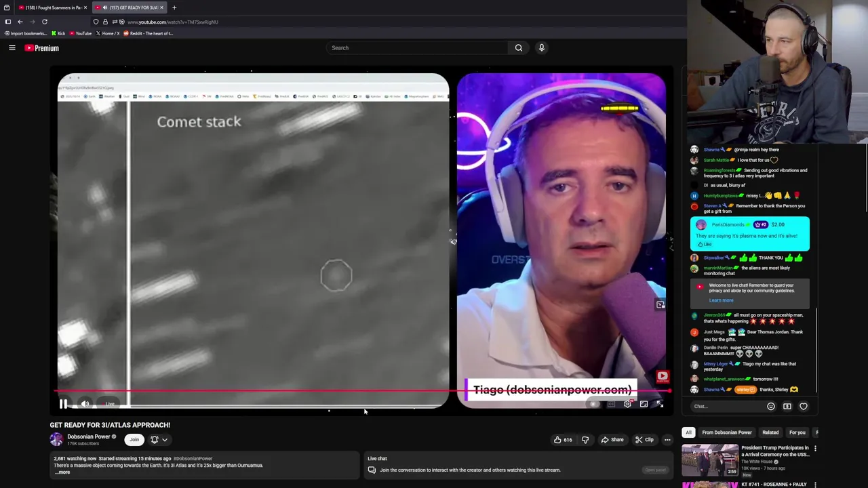
Task: Go back in browser history
Action: pyautogui.click(x=20, y=22)
